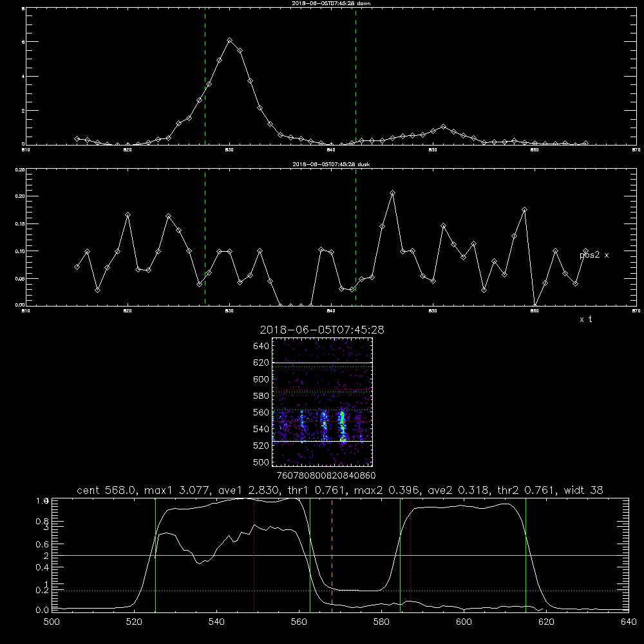Click the first data marker of dawn curve
The image size is (644, 644).
77,139
